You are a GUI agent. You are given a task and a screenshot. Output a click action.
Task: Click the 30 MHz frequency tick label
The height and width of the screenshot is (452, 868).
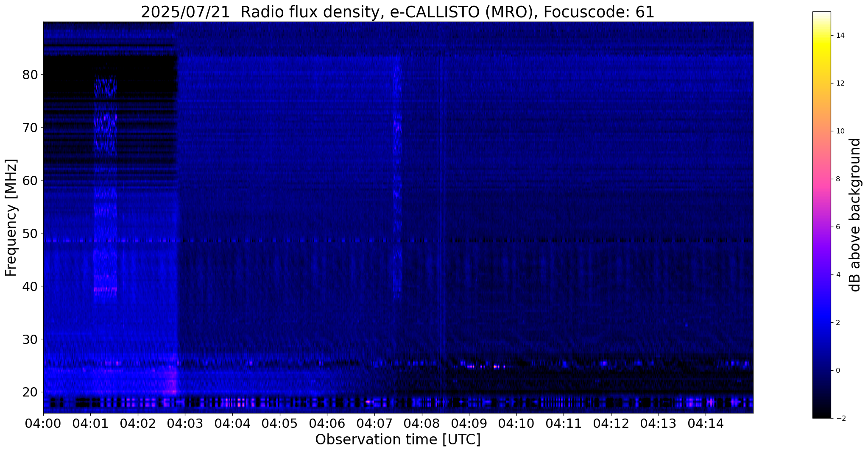tap(30, 340)
